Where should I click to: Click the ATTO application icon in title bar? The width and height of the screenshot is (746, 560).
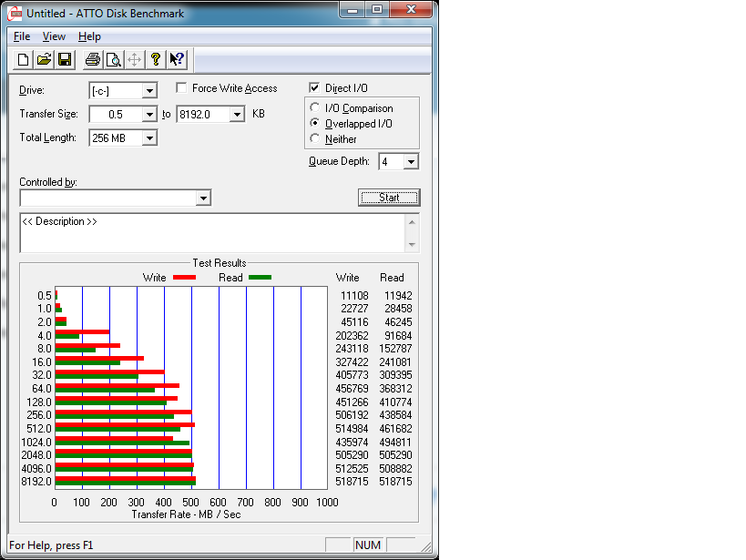[x=15, y=14]
